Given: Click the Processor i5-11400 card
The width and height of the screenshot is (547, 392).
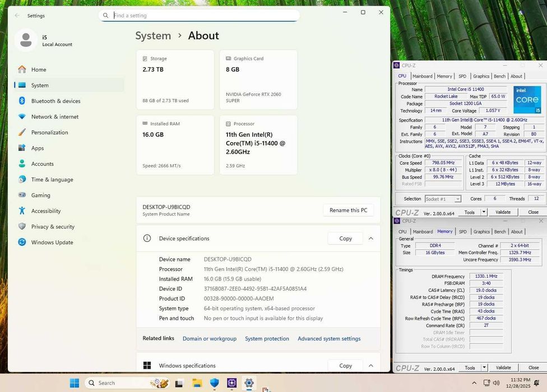Looking at the screenshot, I should point(258,145).
